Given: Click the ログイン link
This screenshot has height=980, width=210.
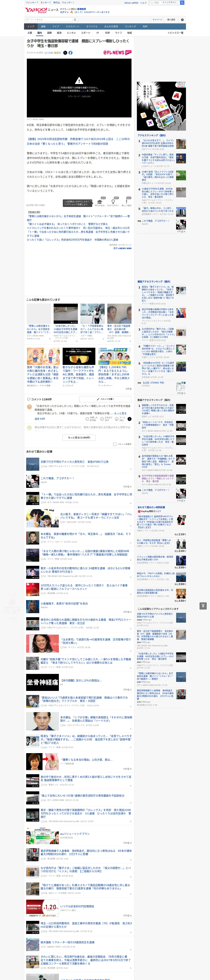Looking at the screenshot, I should point(64,12).
